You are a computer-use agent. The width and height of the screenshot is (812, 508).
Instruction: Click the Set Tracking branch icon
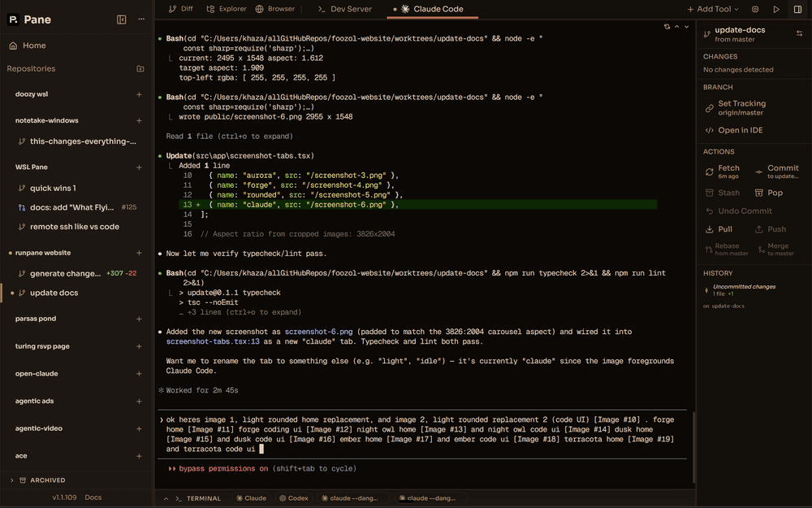coord(710,107)
